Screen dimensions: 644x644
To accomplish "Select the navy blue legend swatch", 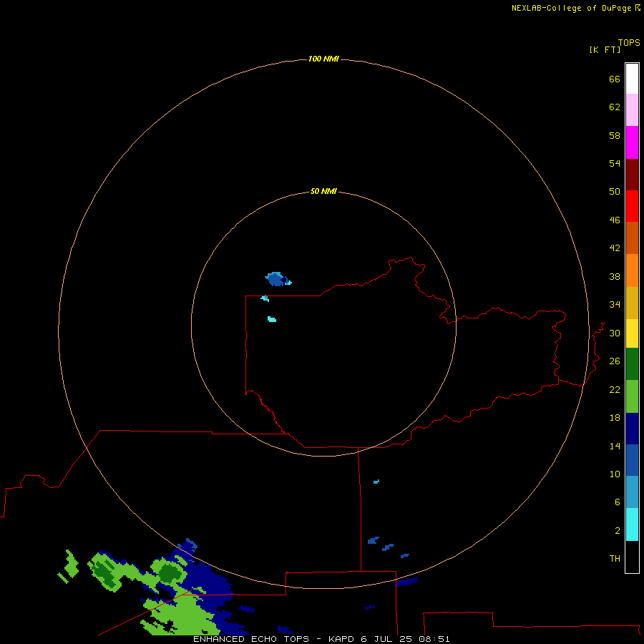I will [632, 429].
